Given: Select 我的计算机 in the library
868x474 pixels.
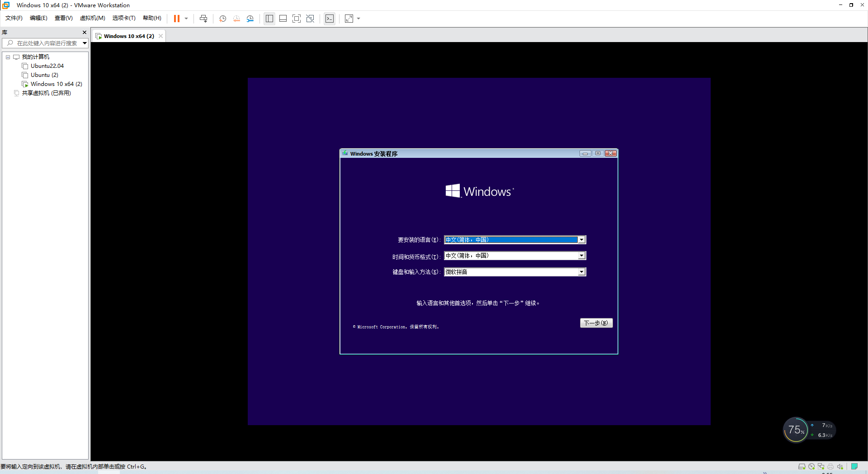Looking at the screenshot, I should [x=36, y=57].
